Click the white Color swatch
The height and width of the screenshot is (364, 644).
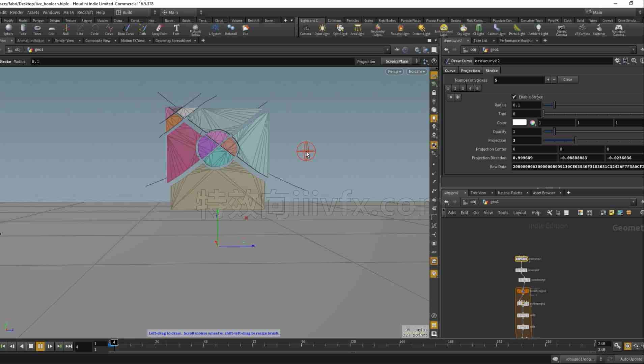pyautogui.click(x=520, y=122)
